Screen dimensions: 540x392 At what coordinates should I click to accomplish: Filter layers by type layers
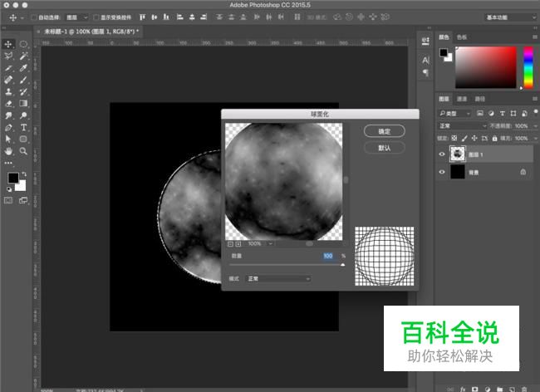(x=503, y=113)
